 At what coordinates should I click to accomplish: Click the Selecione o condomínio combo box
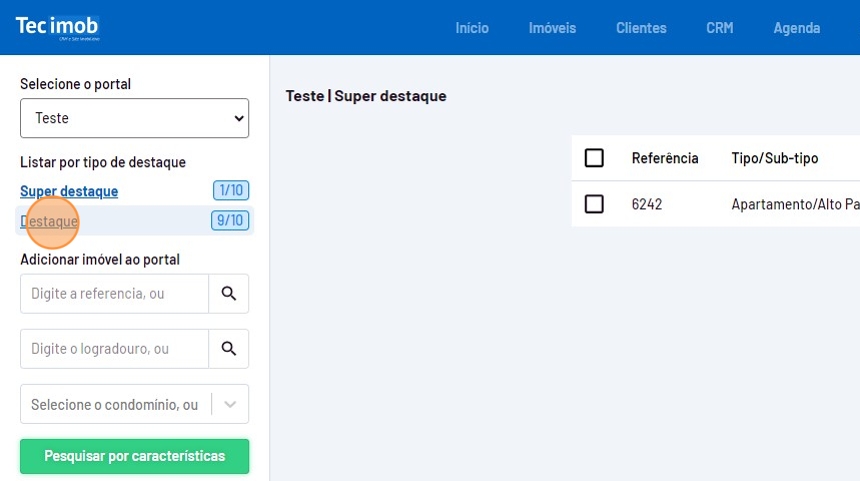(x=115, y=404)
